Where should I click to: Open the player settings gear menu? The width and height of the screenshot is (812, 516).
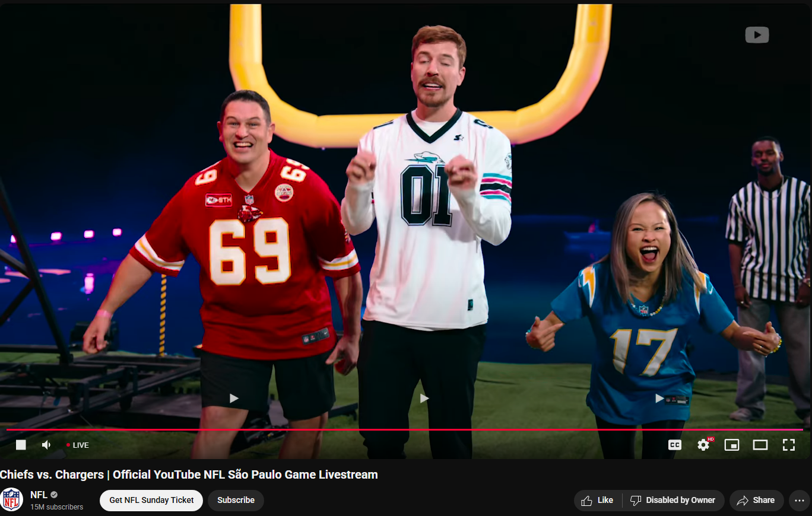coord(704,444)
